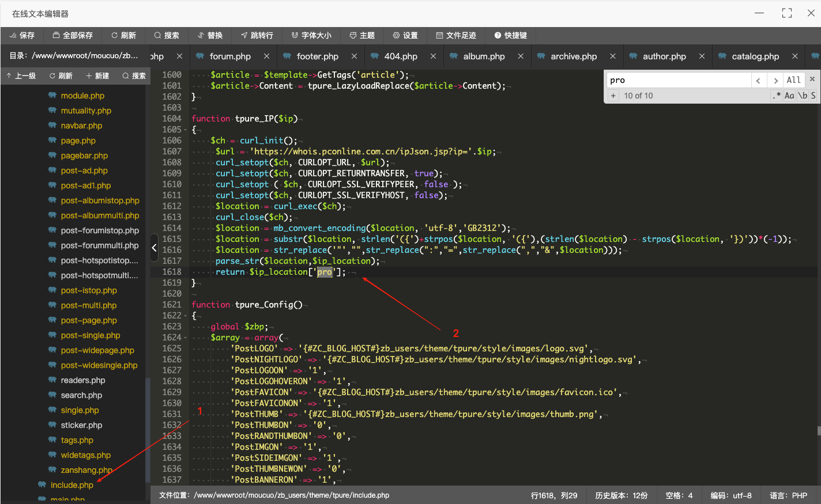The width and height of the screenshot is (821, 504).
Task: Collapse the file sidebar with arrow handle
Action: (154, 248)
